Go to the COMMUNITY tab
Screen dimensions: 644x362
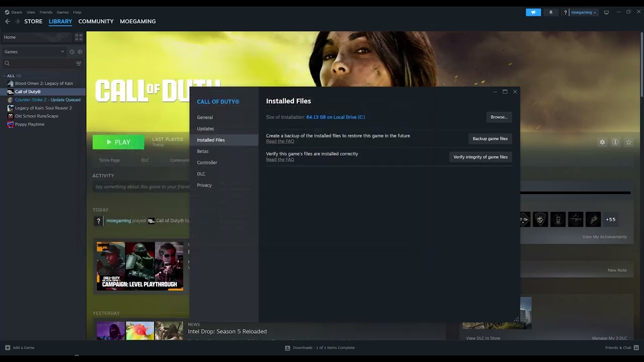96,22
